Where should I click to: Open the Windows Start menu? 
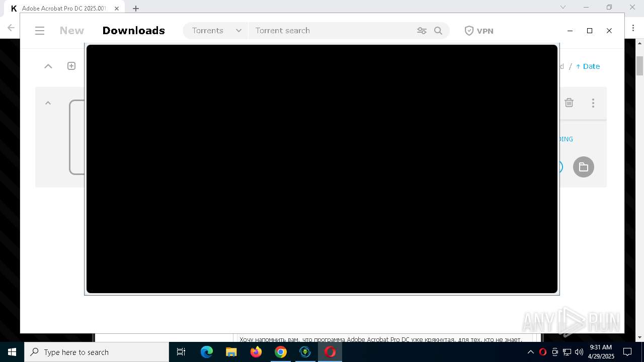[12, 352]
